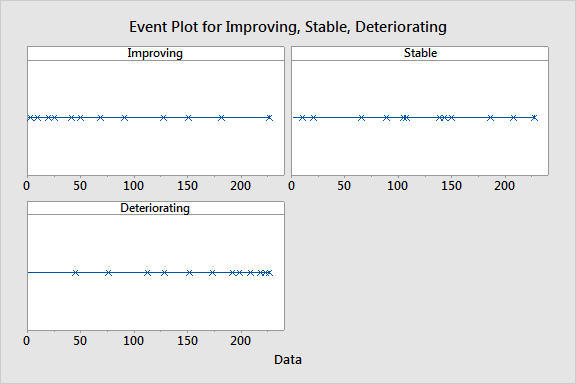Click Stable panel event marker near 65
576x384 pixels.
[x=361, y=118]
